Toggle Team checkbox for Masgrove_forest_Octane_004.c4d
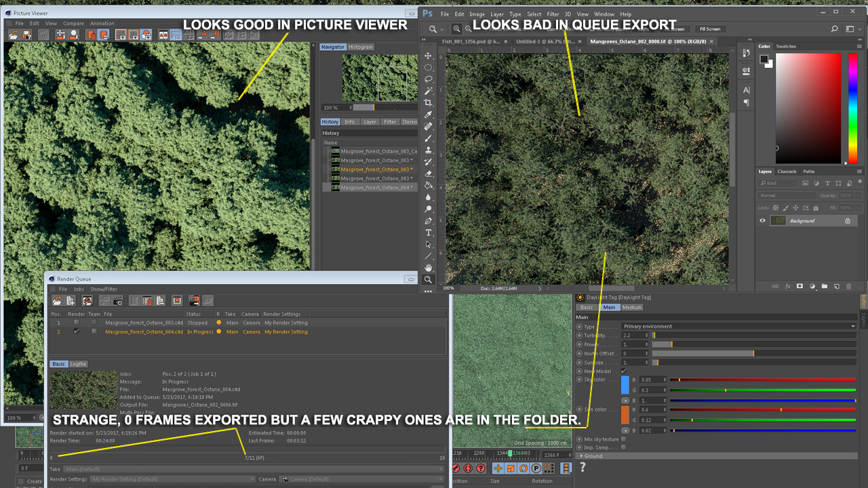This screenshot has width=868, height=488. click(94, 331)
